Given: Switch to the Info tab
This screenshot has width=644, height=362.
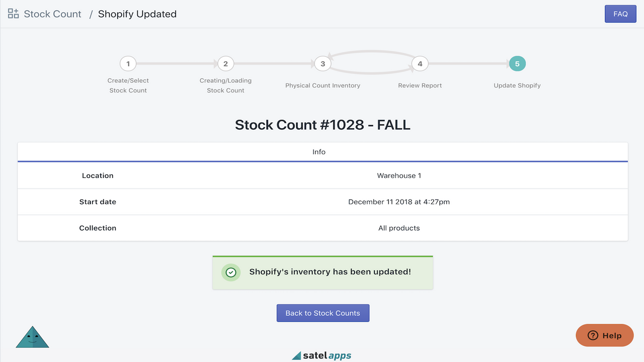Looking at the screenshot, I should [x=319, y=151].
